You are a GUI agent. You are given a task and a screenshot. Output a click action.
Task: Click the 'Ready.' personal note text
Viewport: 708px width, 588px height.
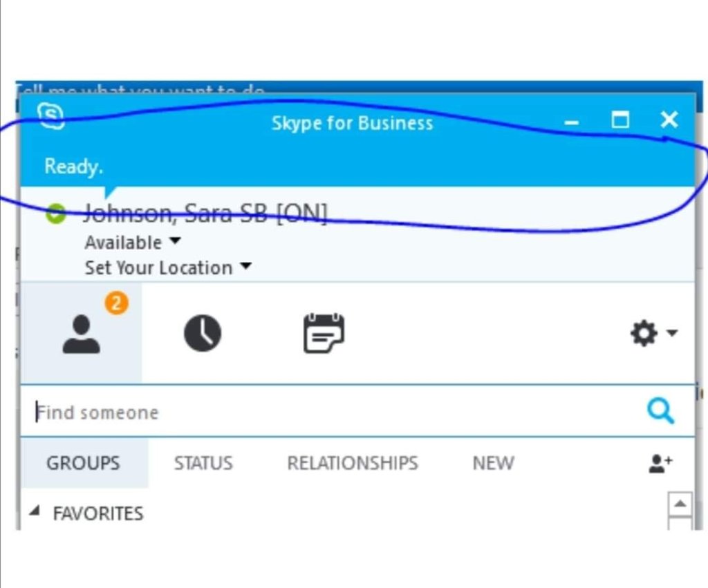(74, 167)
